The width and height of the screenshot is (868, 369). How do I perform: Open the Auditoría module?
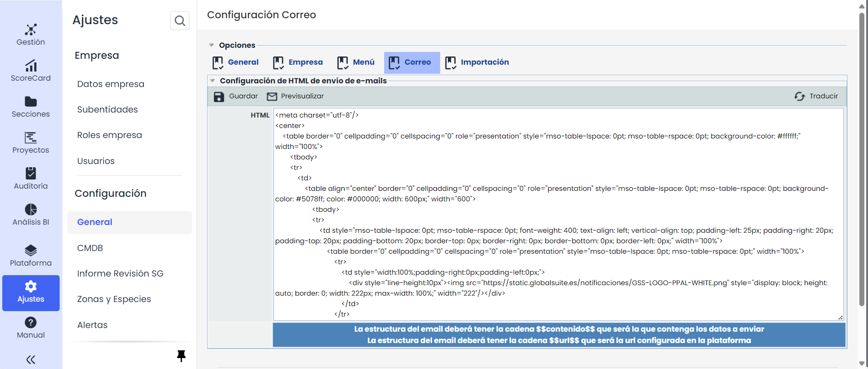tap(30, 174)
